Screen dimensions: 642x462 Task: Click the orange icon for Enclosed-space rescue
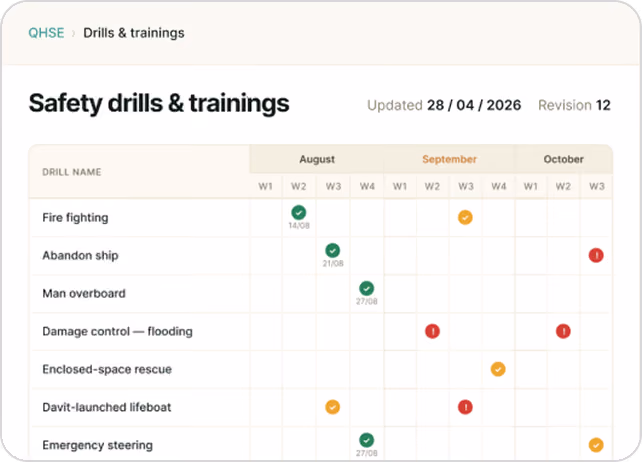498,369
